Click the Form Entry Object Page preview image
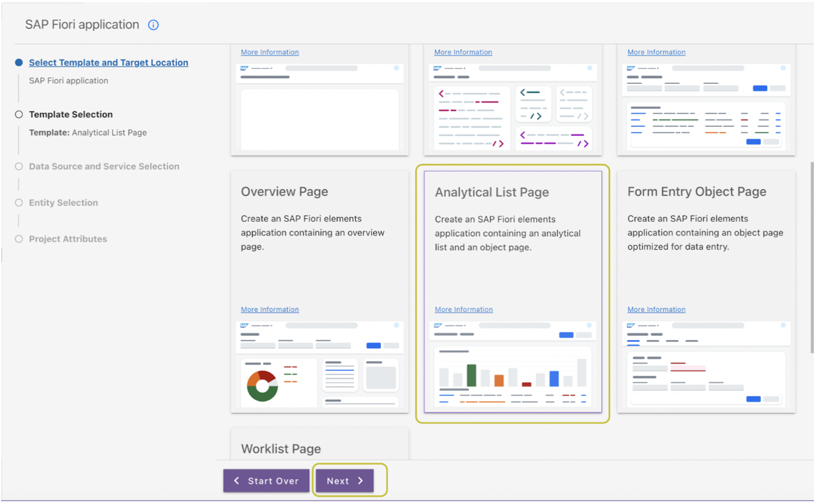 coord(706,364)
